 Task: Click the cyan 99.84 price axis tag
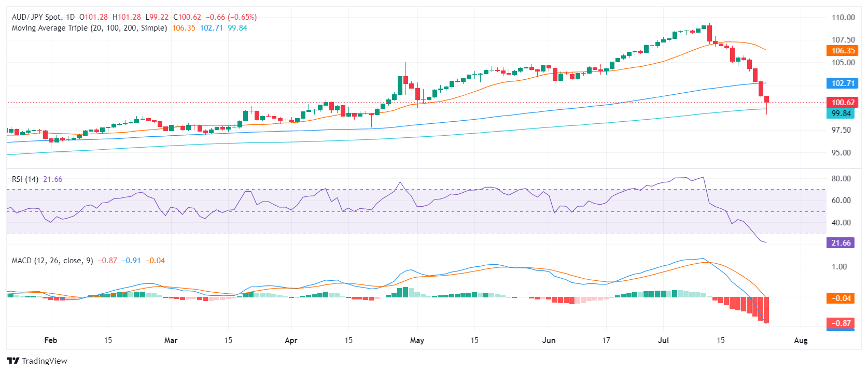pyautogui.click(x=841, y=113)
